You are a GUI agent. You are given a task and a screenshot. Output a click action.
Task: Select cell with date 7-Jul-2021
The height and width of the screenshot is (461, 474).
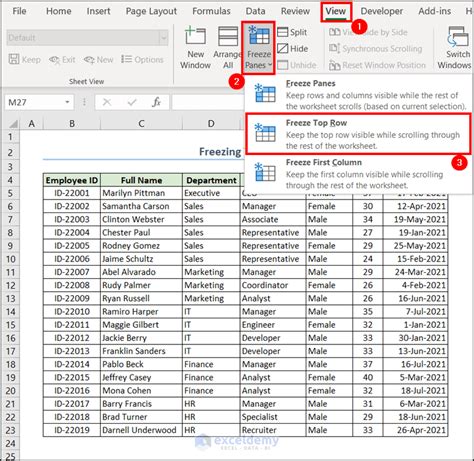coord(415,312)
